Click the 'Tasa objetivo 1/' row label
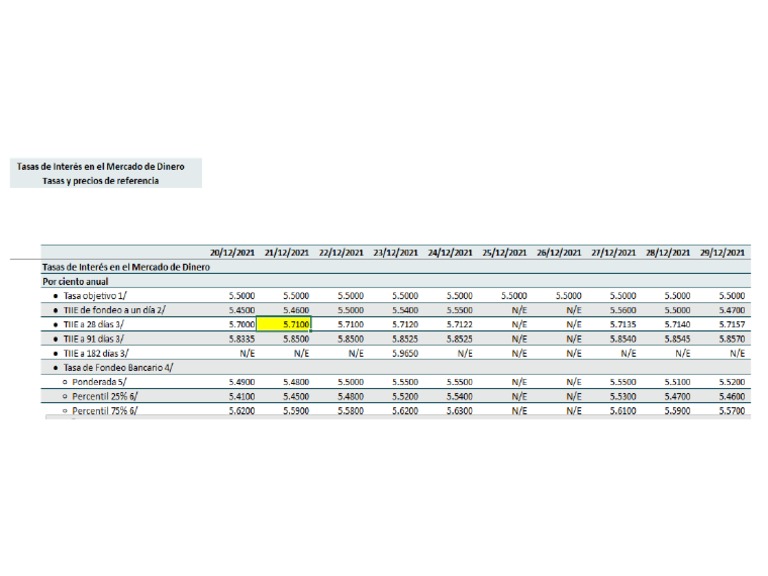The height and width of the screenshot is (576, 768). [95, 296]
